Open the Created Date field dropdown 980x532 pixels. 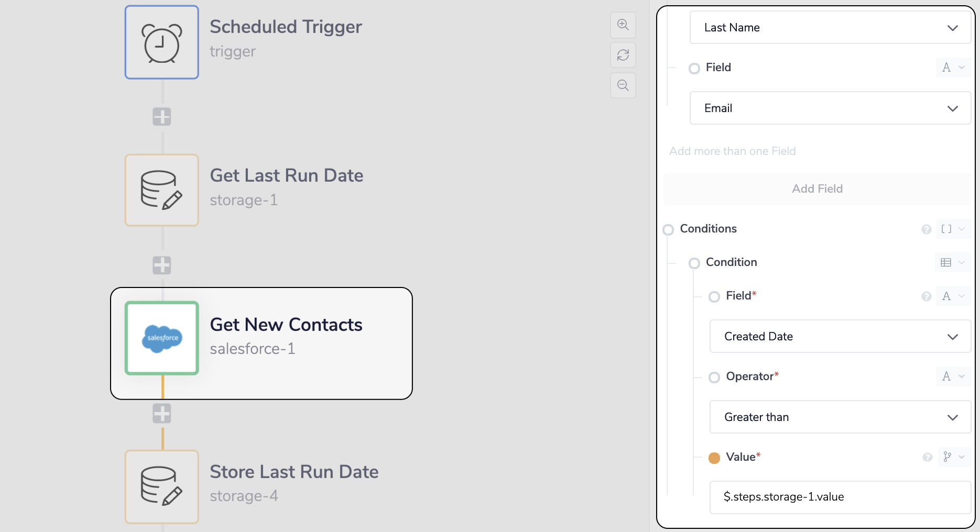[x=839, y=336]
